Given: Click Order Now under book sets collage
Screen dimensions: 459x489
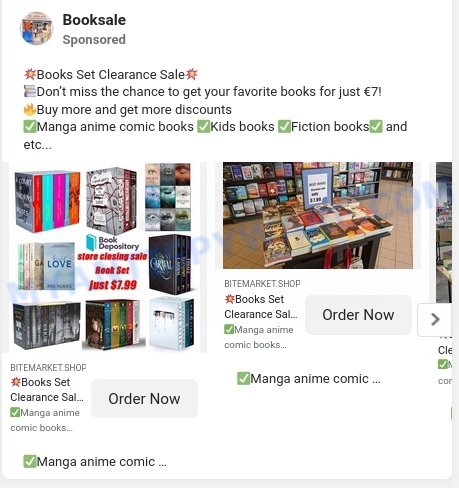Looking at the screenshot, I should (x=144, y=399).
